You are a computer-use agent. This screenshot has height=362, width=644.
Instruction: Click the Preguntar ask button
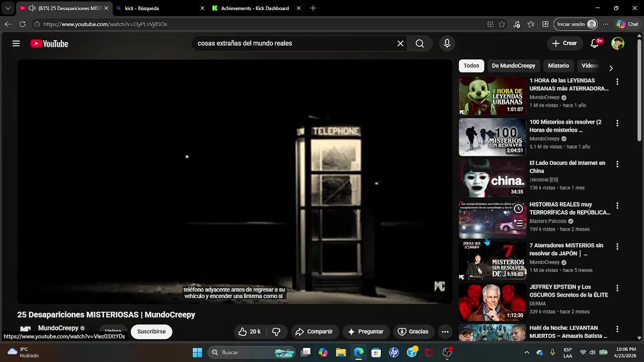(x=365, y=331)
